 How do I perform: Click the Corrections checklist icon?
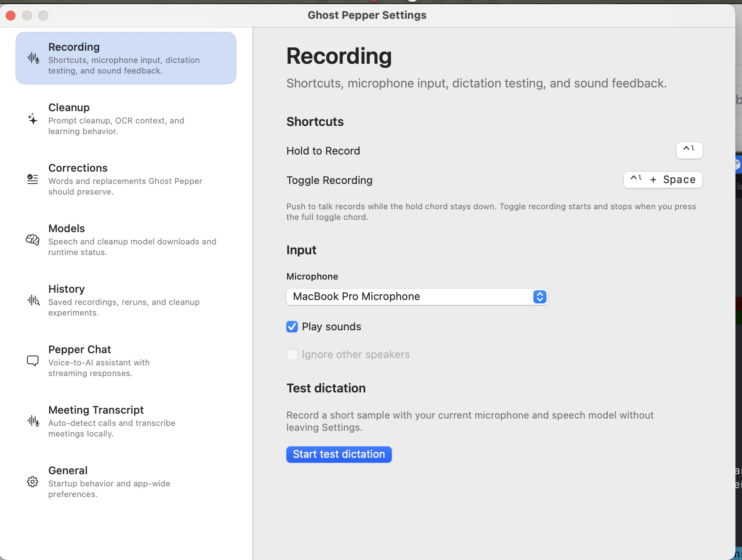(x=33, y=179)
